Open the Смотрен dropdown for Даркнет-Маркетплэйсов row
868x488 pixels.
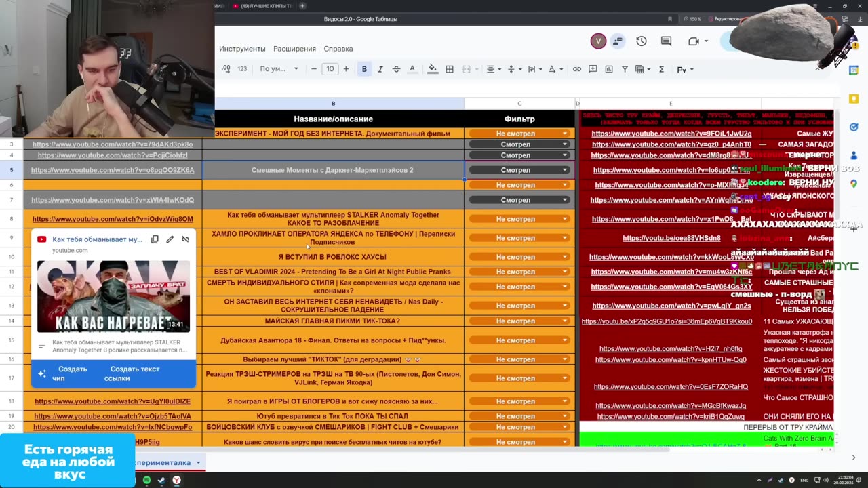tap(519, 170)
